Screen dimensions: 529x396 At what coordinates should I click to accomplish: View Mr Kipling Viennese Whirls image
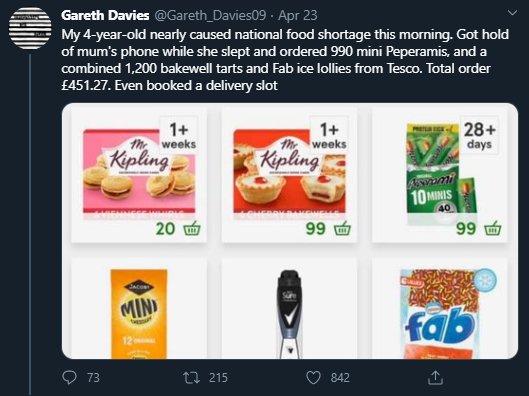pos(139,172)
